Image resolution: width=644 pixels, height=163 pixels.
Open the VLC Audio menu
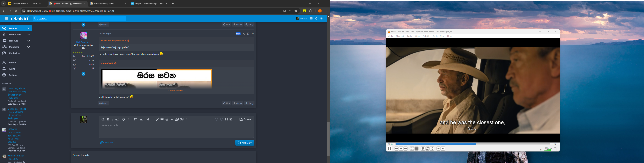point(409,36)
